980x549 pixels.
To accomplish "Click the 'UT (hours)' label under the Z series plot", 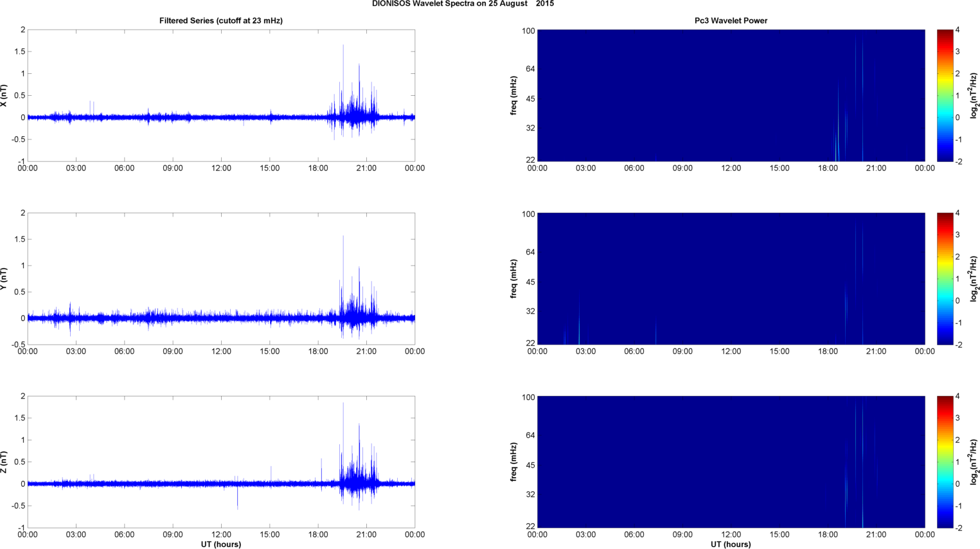I will [x=221, y=544].
